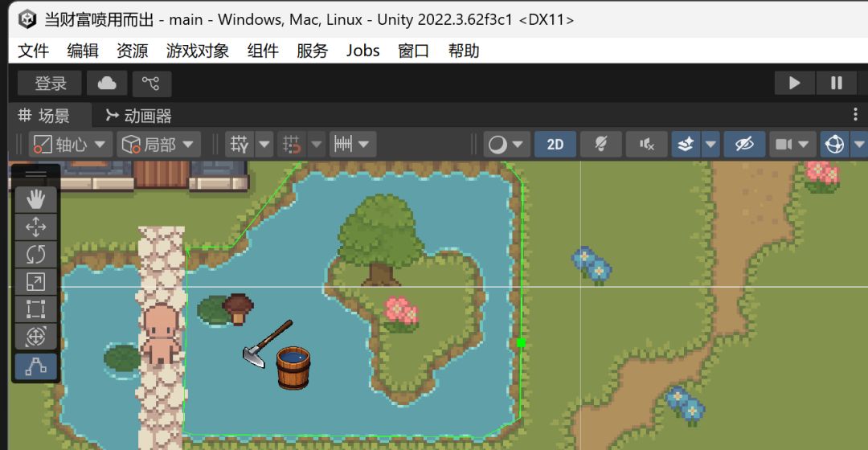868x450 pixels.
Task: Open the 游戏对象 menu
Action: (198, 51)
